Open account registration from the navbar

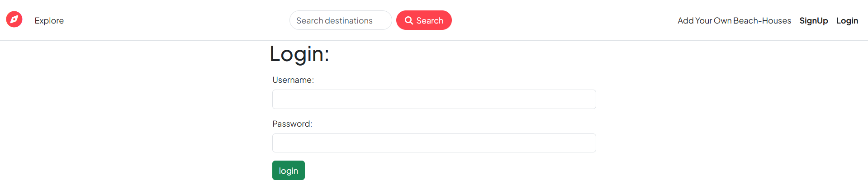tap(813, 21)
